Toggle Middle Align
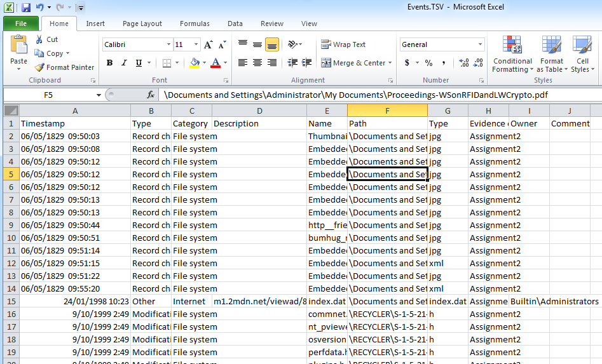The height and width of the screenshot is (364, 602). 257,44
